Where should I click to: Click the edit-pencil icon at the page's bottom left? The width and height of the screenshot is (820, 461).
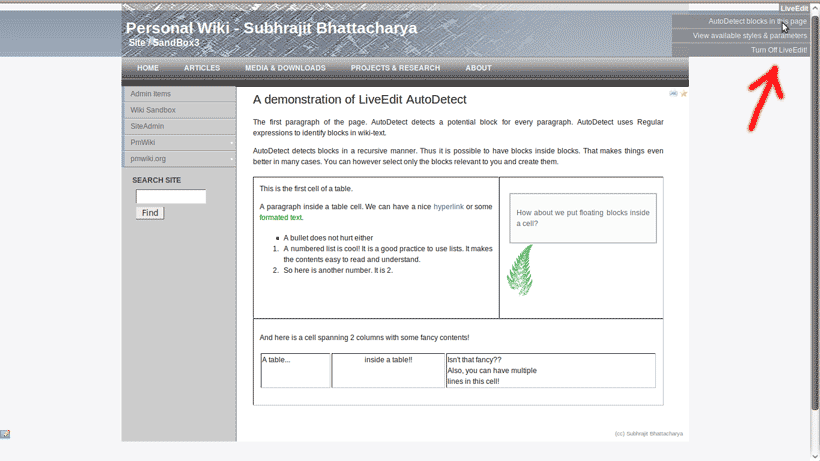pyautogui.click(x=5, y=434)
